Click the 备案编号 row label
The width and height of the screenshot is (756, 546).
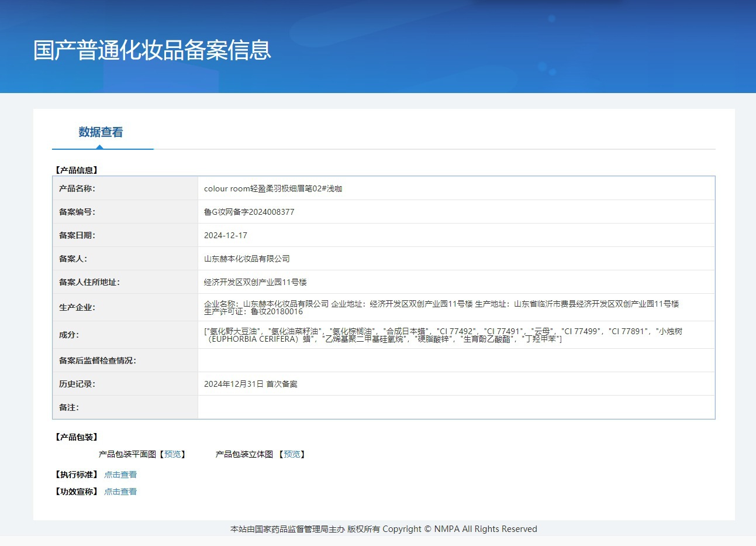pos(77,212)
